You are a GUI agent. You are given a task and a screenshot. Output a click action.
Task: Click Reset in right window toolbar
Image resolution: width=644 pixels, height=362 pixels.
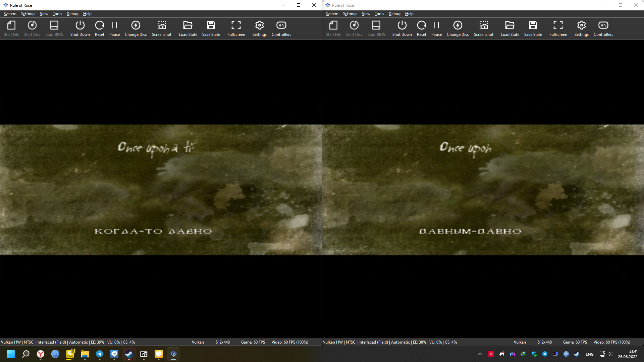click(422, 29)
